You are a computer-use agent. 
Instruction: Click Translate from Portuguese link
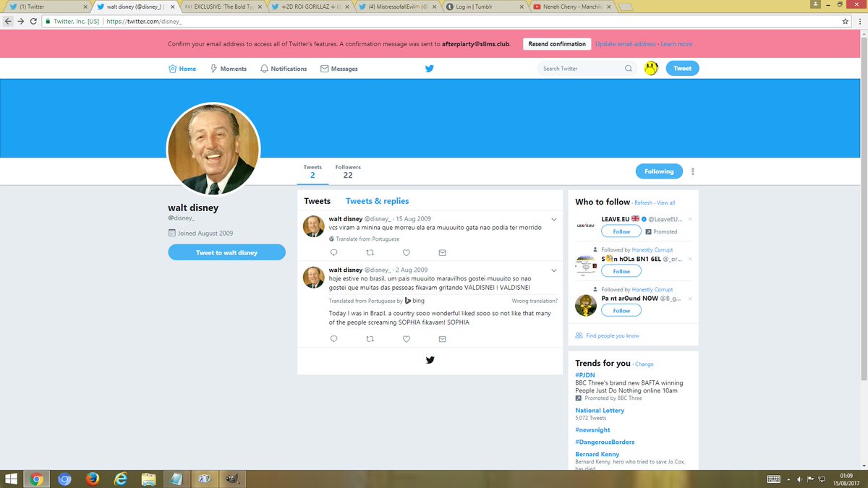[367, 239]
